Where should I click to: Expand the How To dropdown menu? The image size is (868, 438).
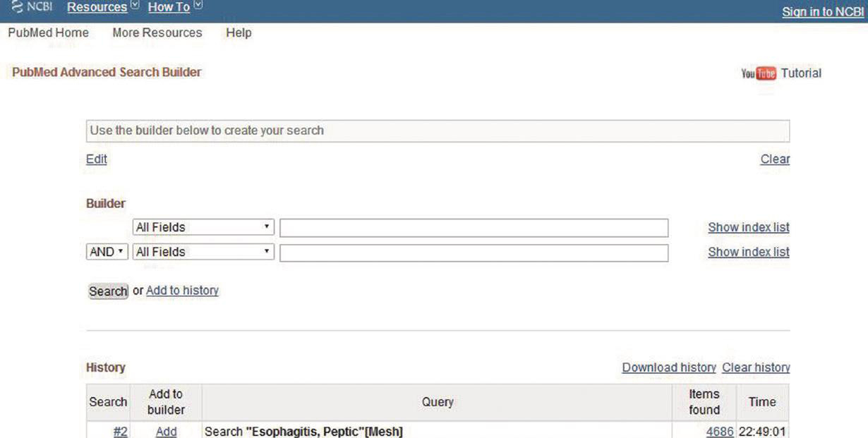click(x=174, y=7)
